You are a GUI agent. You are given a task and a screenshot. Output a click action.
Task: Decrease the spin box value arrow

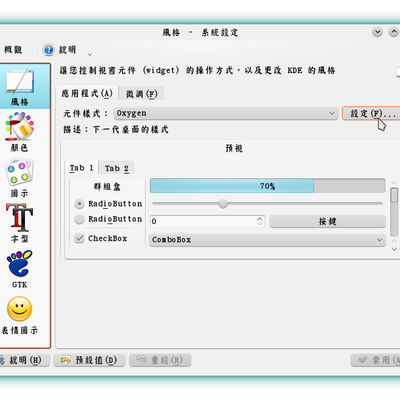[x=260, y=224]
